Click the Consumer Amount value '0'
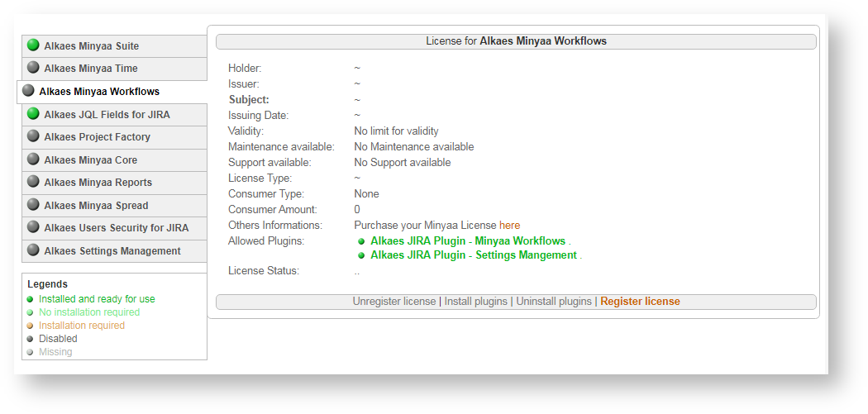 click(357, 210)
